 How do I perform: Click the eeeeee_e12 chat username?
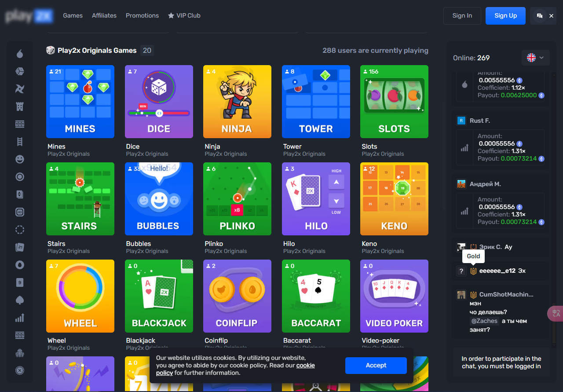click(497, 271)
